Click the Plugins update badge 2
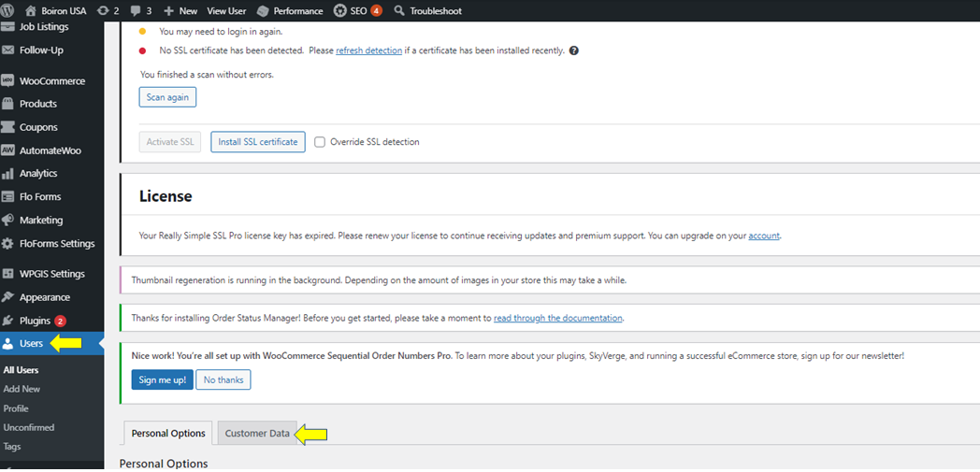This screenshot has width=980, height=472. 60,321
